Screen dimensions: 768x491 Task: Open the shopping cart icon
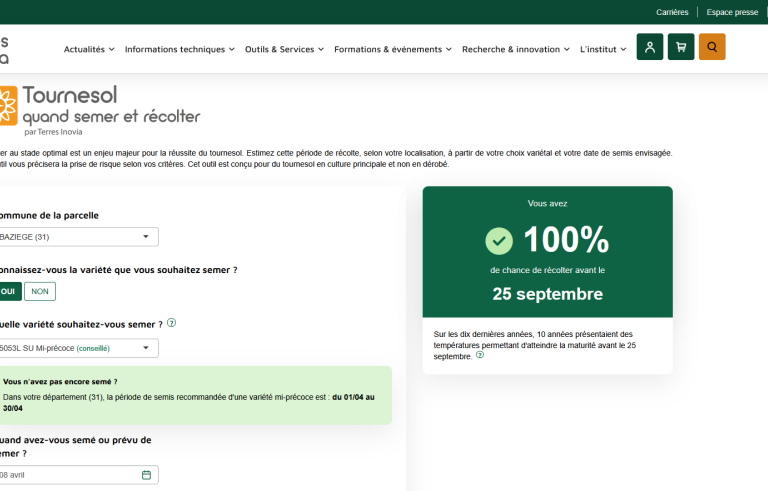(x=681, y=47)
